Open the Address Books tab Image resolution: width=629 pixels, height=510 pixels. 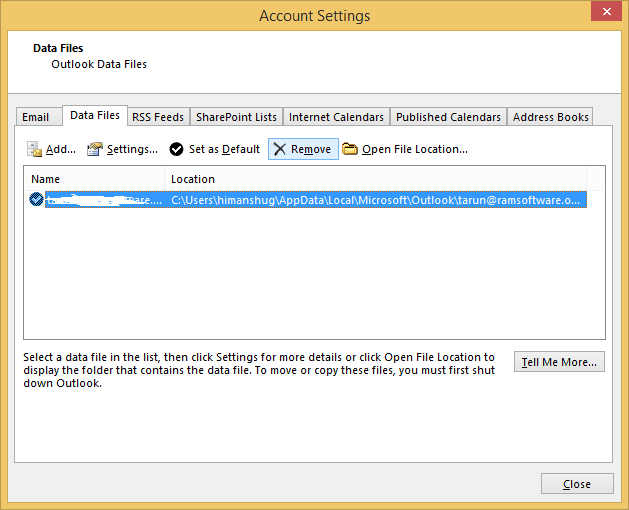tap(550, 117)
